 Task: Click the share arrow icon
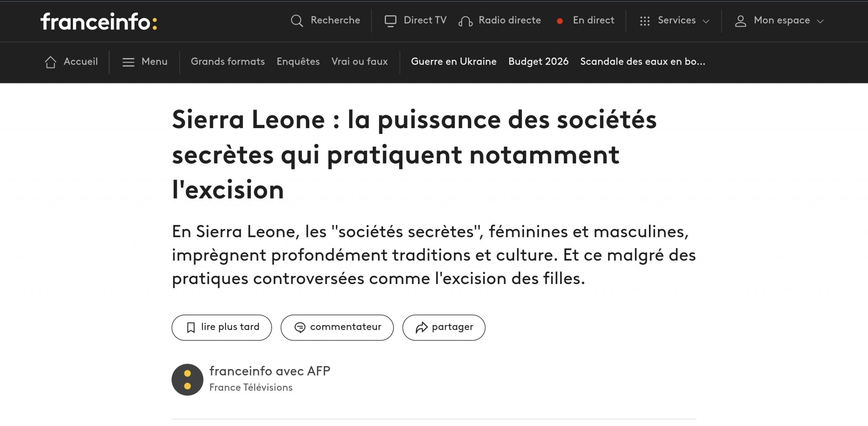(x=421, y=327)
